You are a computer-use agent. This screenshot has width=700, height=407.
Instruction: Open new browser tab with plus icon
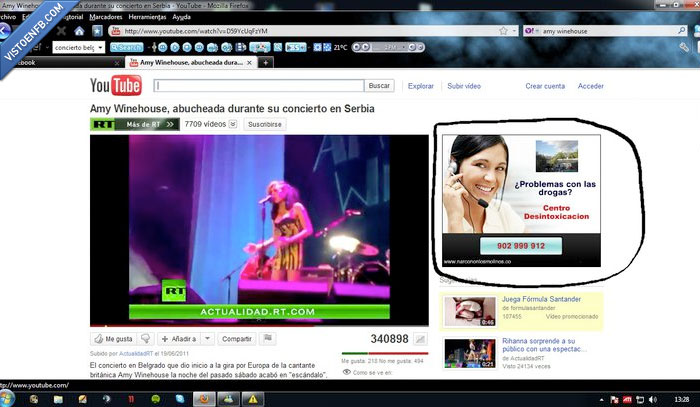click(267, 62)
